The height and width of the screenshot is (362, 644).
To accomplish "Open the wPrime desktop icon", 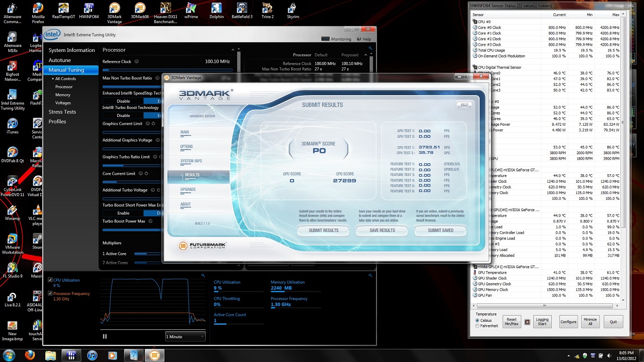I will (191, 11).
